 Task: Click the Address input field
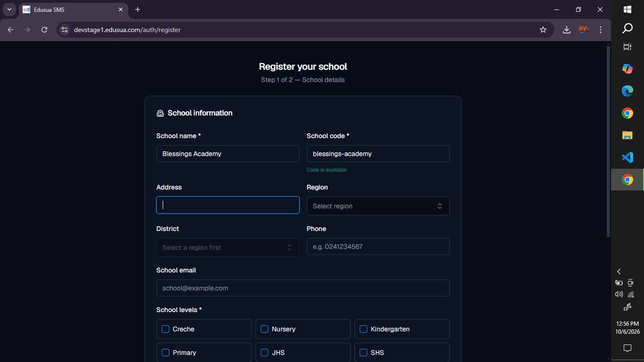pyautogui.click(x=228, y=205)
